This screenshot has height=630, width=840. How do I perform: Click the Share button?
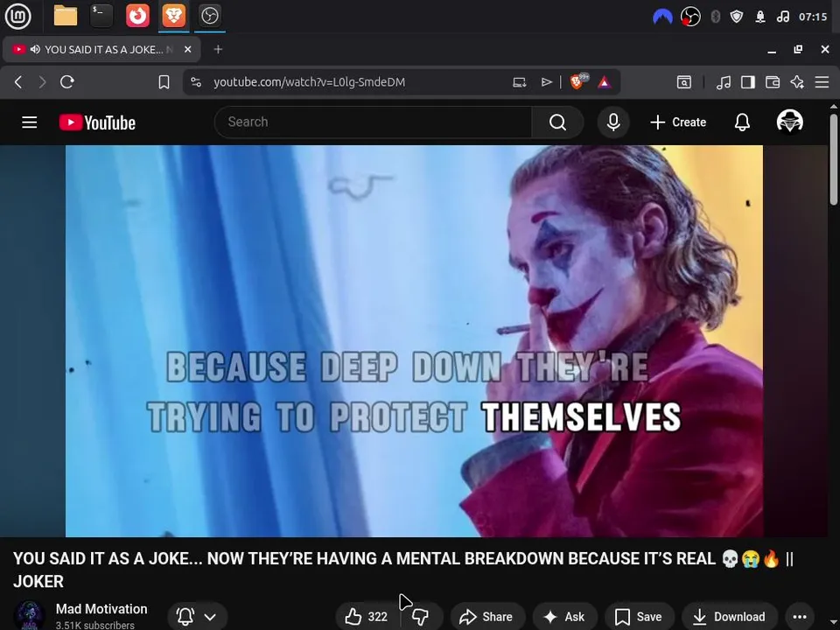click(x=487, y=617)
